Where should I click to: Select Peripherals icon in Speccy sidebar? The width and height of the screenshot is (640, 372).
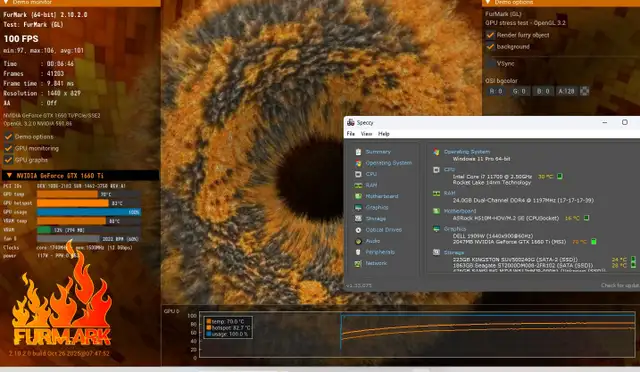coord(358,252)
